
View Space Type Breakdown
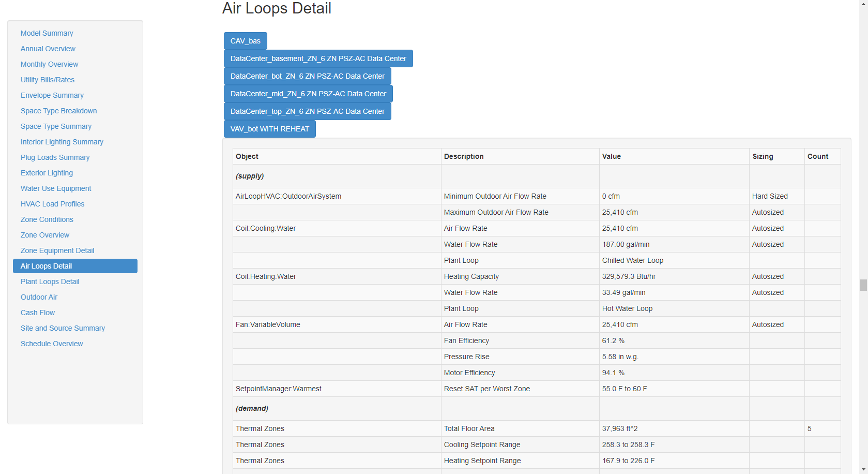[x=58, y=111]
